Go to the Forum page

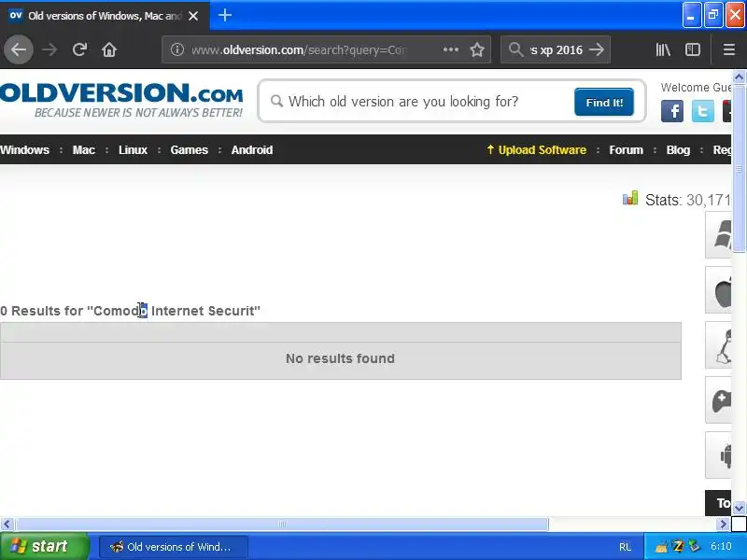pyautogui.click(x=626, y=150)
